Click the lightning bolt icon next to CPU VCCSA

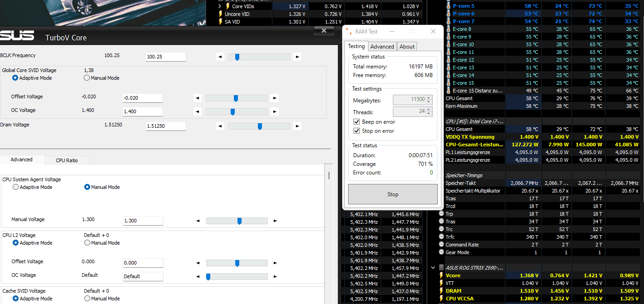tap(441, 299)
